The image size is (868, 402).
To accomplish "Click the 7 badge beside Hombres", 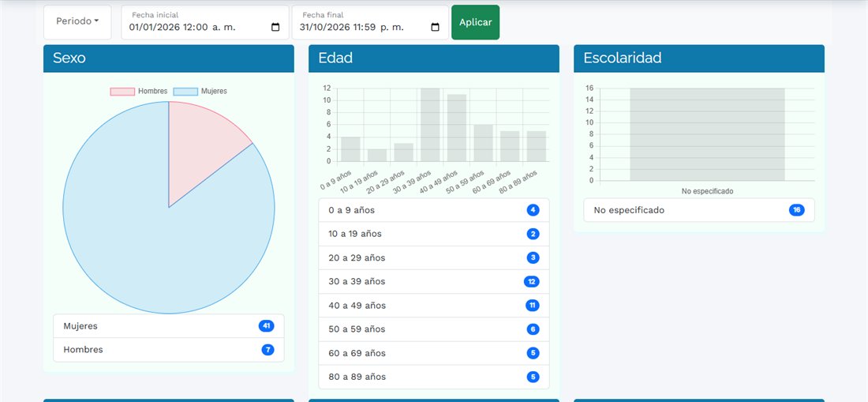I will (268, 350).
